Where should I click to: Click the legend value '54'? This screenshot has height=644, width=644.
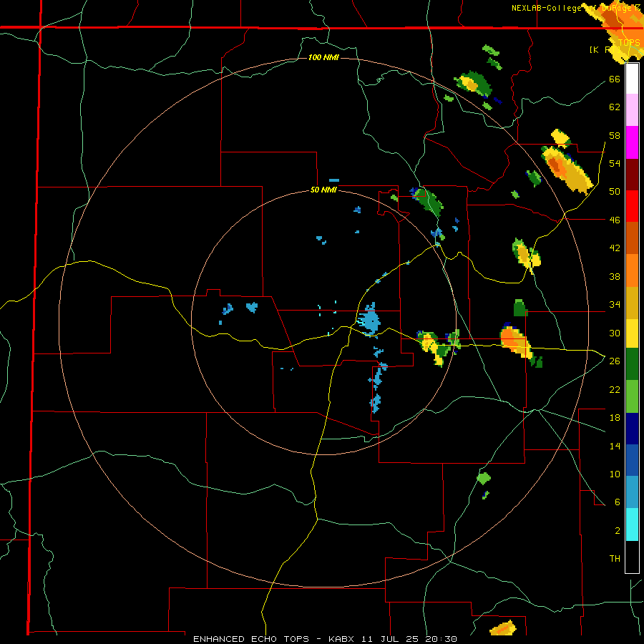click(x=615, y=163)
